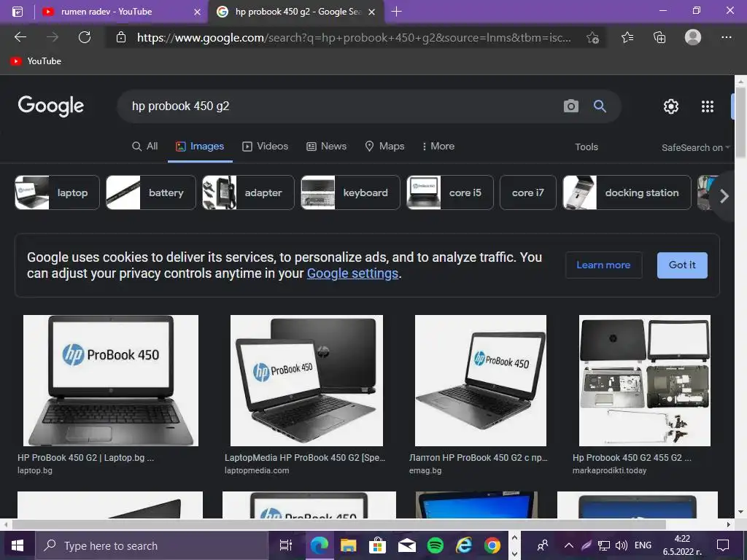Open Microsoft Store from the taskbar
Screen dimensions: 747x560
pos(377,545)
